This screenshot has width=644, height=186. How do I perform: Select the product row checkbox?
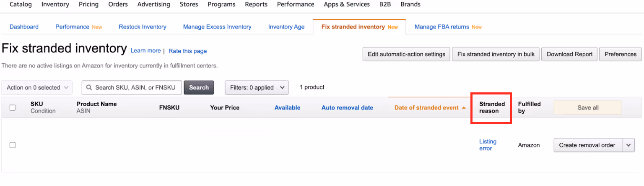click(x=13, y=145)
